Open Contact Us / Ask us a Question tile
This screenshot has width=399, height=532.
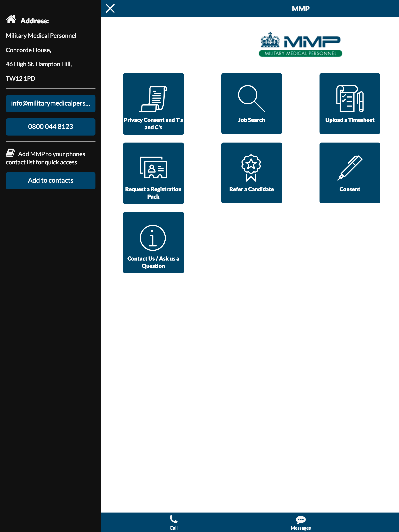[x=153, y=242]
